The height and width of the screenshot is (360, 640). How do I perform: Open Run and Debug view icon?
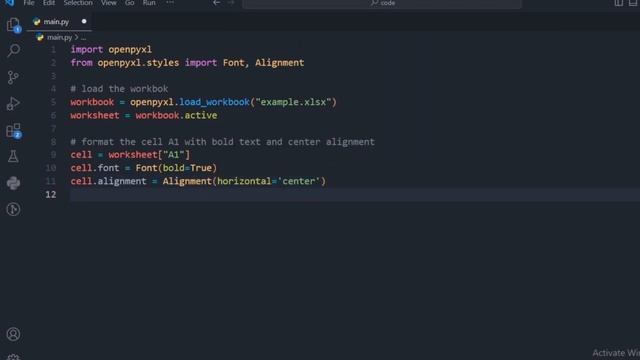pos(13,104)
